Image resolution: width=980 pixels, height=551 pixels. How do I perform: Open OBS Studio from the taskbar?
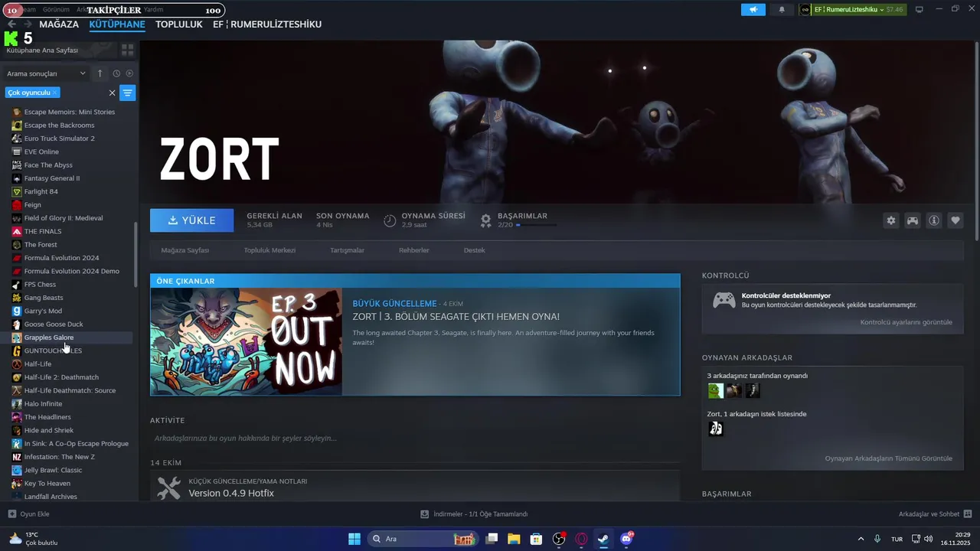(x=560, y=539)
